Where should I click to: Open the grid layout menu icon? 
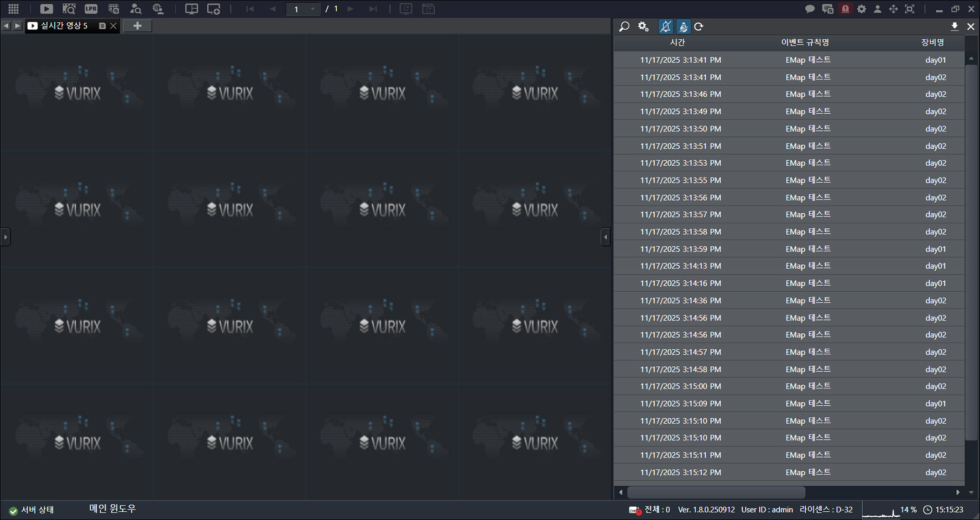click(x=13, y=9)
